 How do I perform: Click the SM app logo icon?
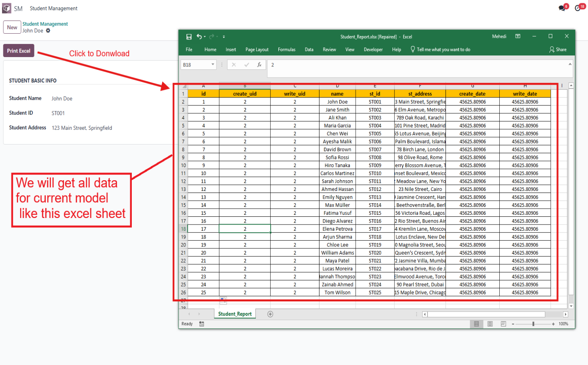7,8
